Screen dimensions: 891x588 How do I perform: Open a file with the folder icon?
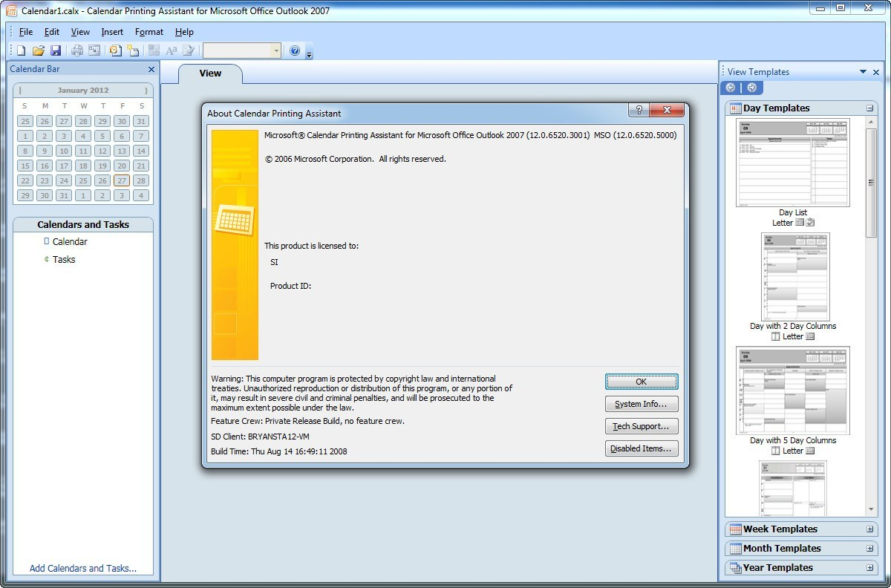[x=39, y=50]
